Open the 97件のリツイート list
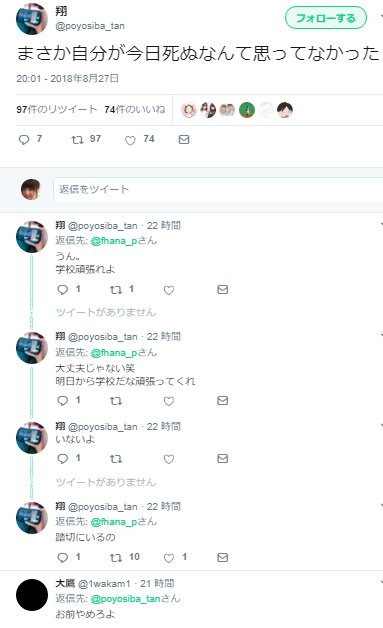Image resolution: width=383 pixels, height=628 pixels. (x=56, y=109)
